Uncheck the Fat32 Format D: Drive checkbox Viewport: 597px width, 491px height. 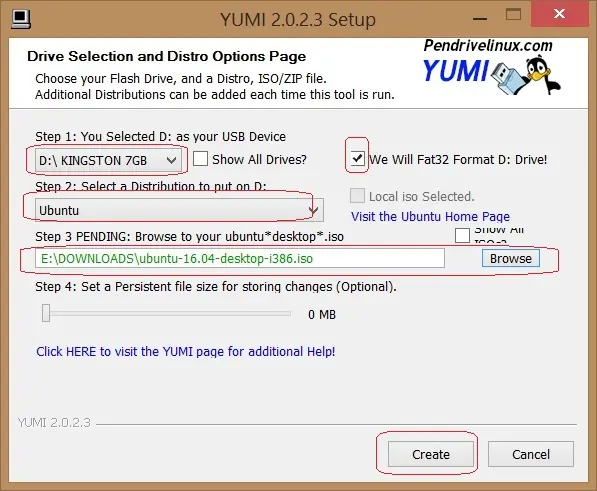pyautogui.click(x=357, y=158)
